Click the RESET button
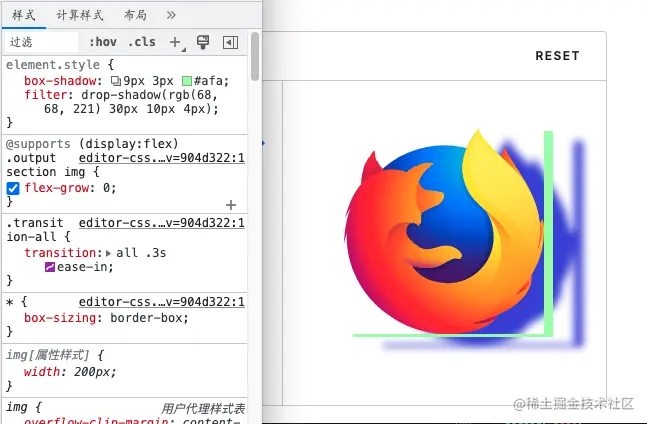 pyautogui.click(x=557, y=56)
